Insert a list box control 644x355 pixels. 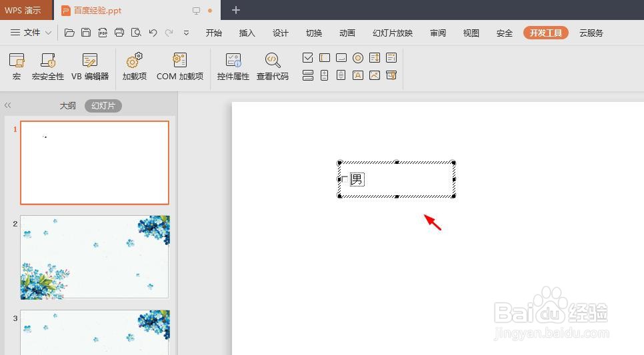pos(375,58)
